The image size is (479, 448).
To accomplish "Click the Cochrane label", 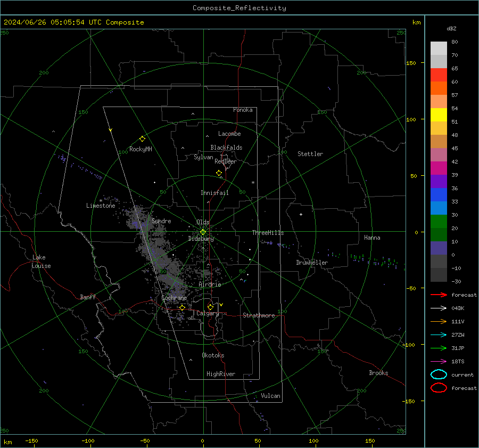I will point(174,298).
